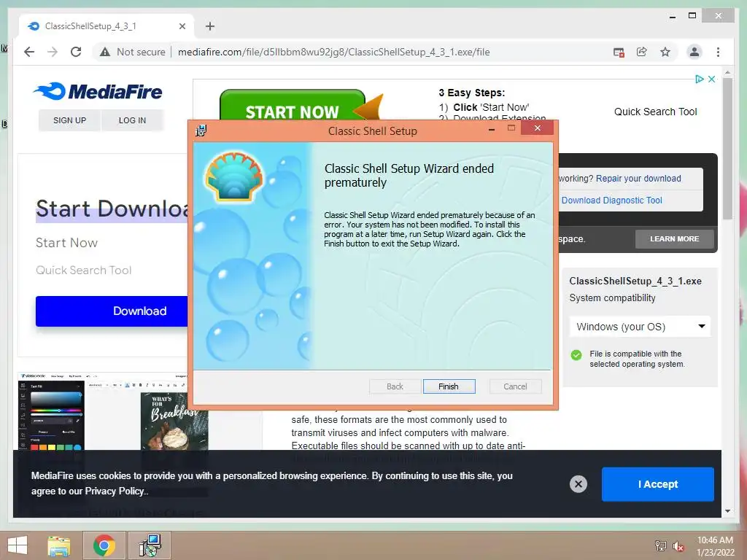The height and width of the screenshot is (560, 747).
Task: Click the color picker gradient in ad
Action: tap(55, 399)
